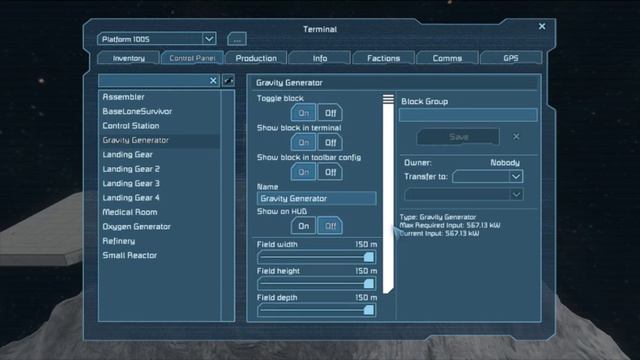
Task: Open the GPS tab
Action: [x=511, y=58]
